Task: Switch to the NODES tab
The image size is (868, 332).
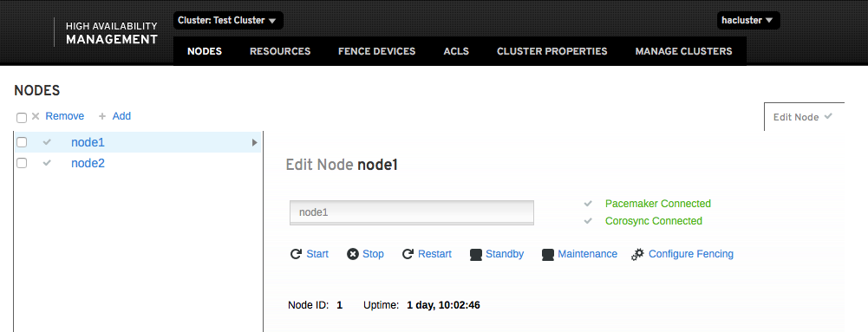Action: [205, 51]
